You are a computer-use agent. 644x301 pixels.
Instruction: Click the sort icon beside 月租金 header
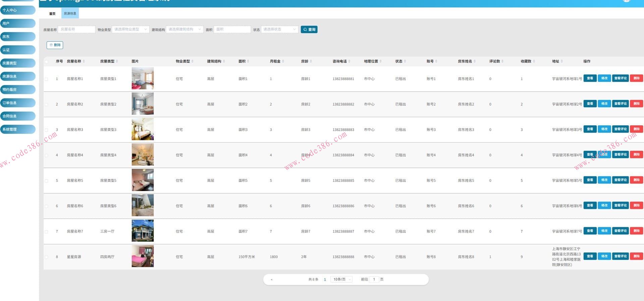[283, 61]
